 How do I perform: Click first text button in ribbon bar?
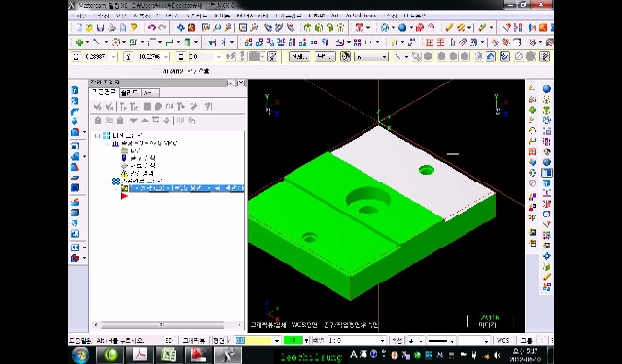point(299,56)
